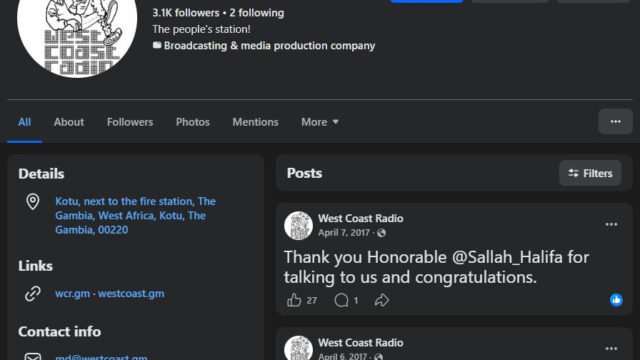Image resolution: width=640 pixels, height=360 pixels.
Task: View the Mentions tab
Action: (256, 122)
